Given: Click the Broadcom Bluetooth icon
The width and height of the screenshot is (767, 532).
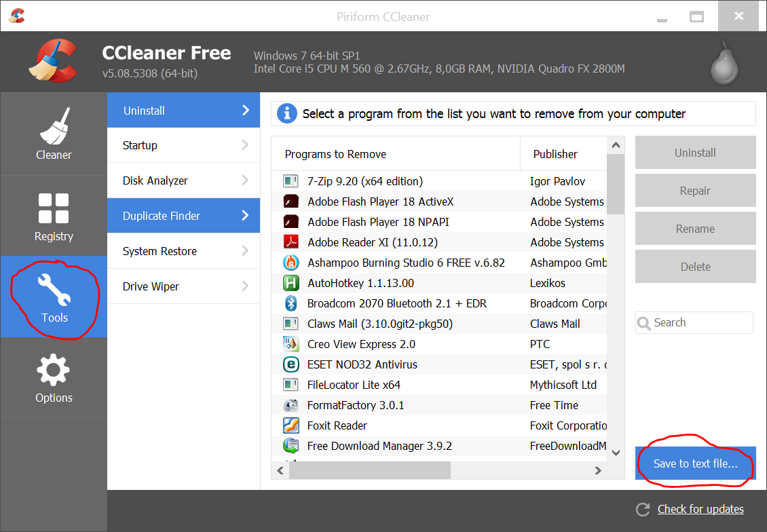Looking at the screenshot, I should [x=291, y=303].
